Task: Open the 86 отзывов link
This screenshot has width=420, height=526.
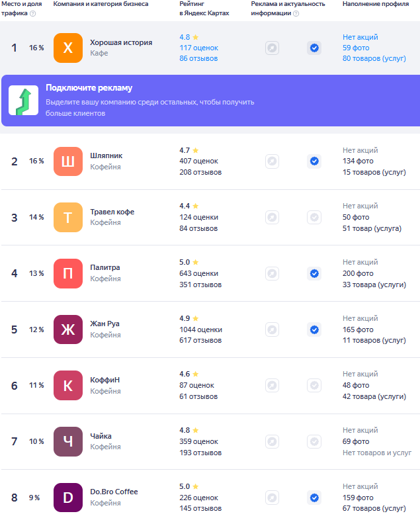Action: (x=198, y=58)
